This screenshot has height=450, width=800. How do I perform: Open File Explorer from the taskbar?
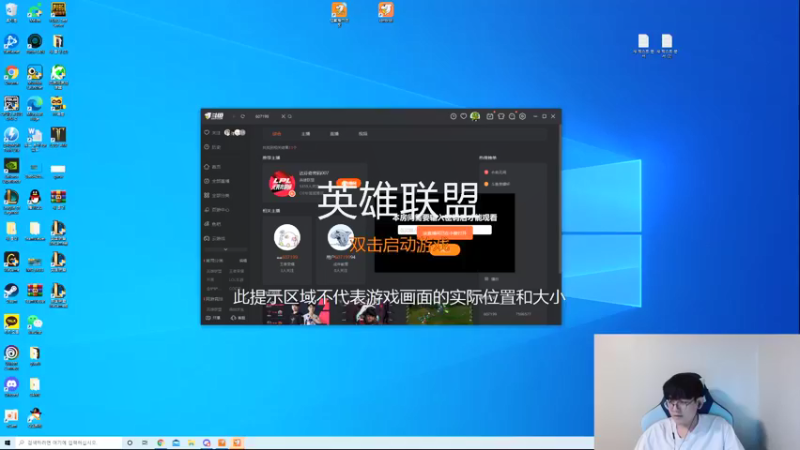click(191, 443)
